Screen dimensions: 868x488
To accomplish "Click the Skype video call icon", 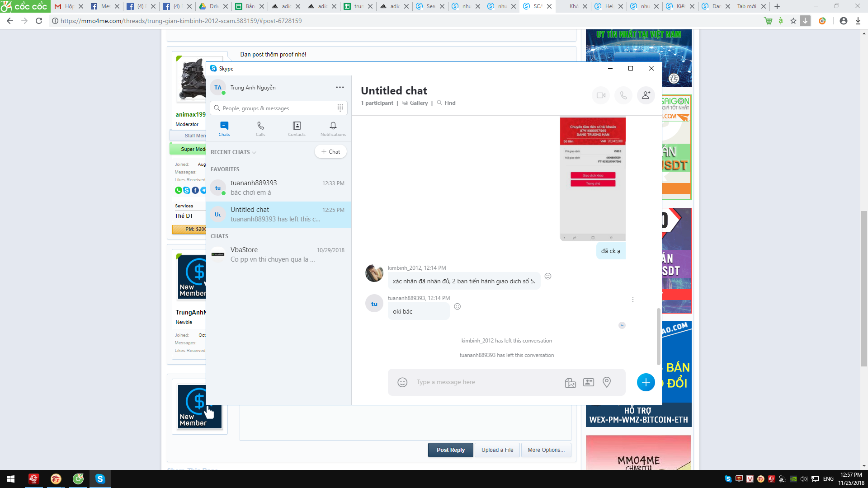I will click(600, 95).
